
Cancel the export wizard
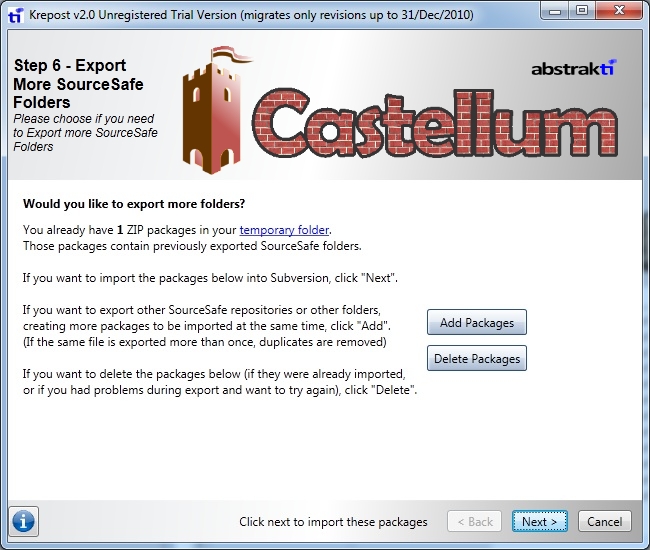pyautogui.click(x=604, y=521)
